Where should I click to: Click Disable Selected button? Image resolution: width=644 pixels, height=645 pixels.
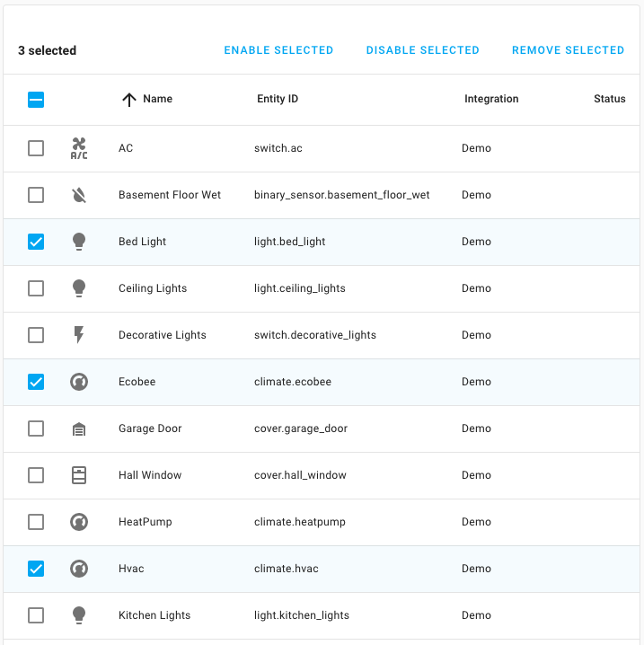pyautogui.click(x=422, y=50)
